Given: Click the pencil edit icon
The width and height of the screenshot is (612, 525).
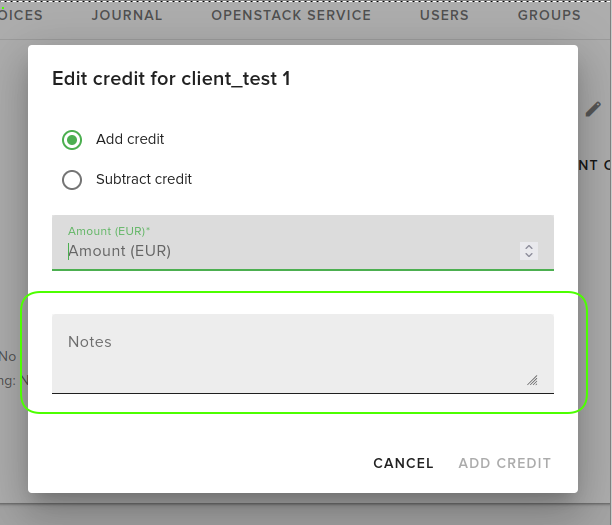Looking at the screenshot, I should [593, 109].
